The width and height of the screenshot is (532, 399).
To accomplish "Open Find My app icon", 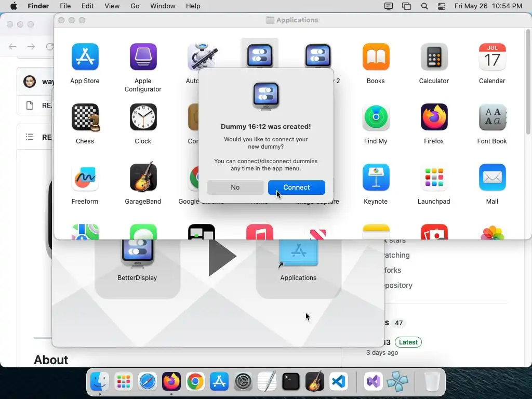I will [x=376, y=117].
